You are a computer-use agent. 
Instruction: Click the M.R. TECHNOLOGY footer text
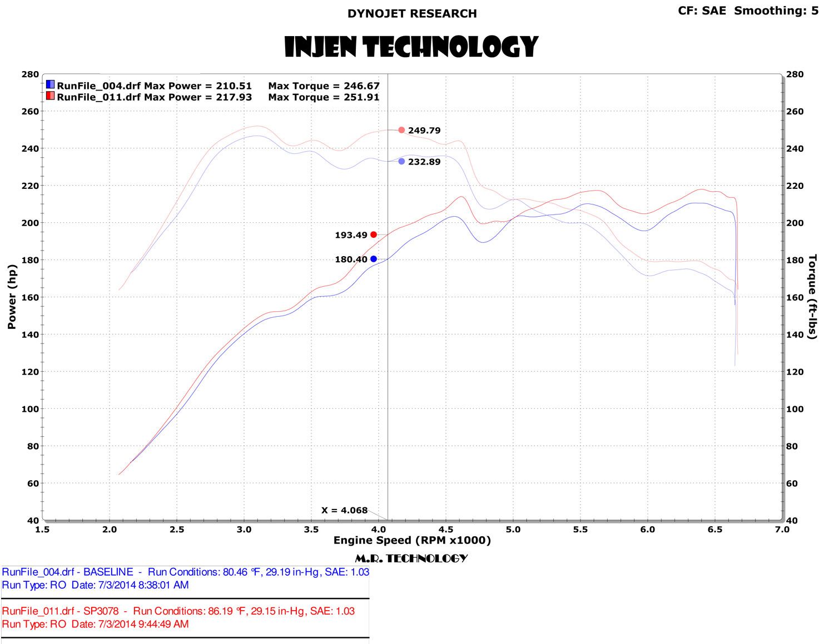[411, 558]
